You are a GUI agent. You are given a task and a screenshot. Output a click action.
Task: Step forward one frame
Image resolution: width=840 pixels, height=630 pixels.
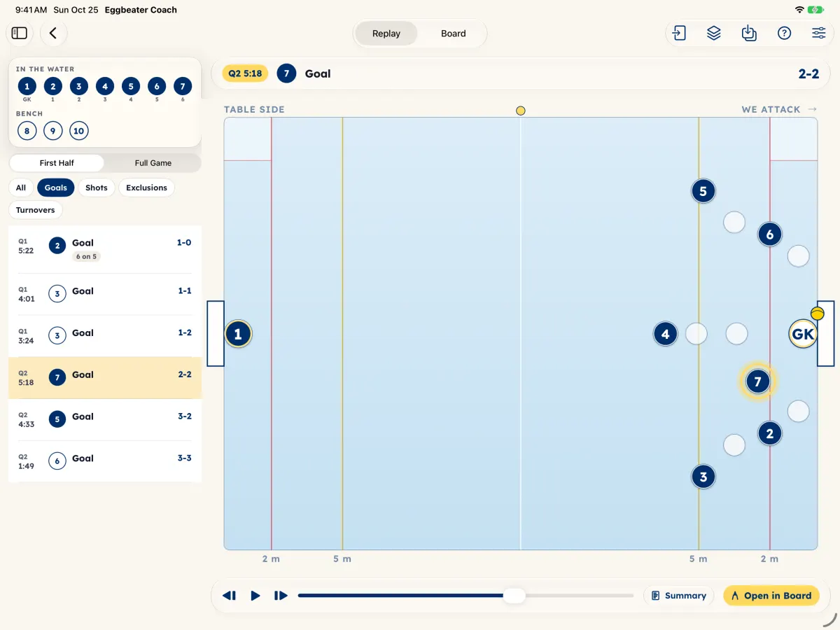281,596
